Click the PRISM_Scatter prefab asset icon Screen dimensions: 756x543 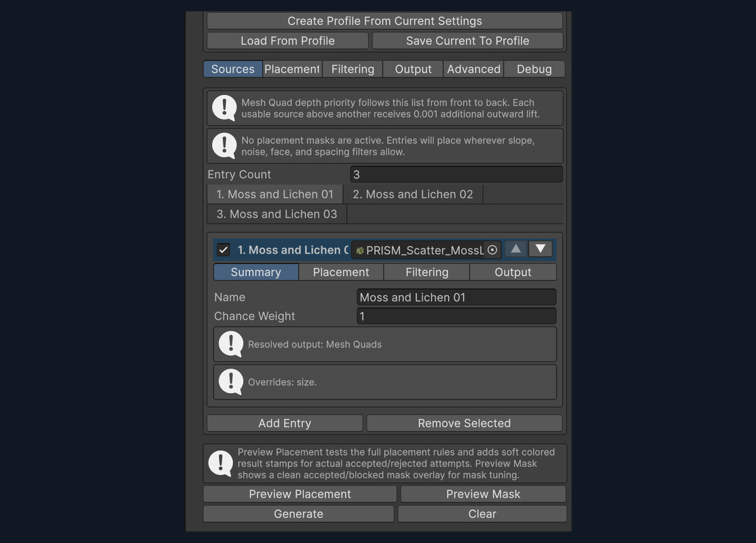tap(360, 250)
